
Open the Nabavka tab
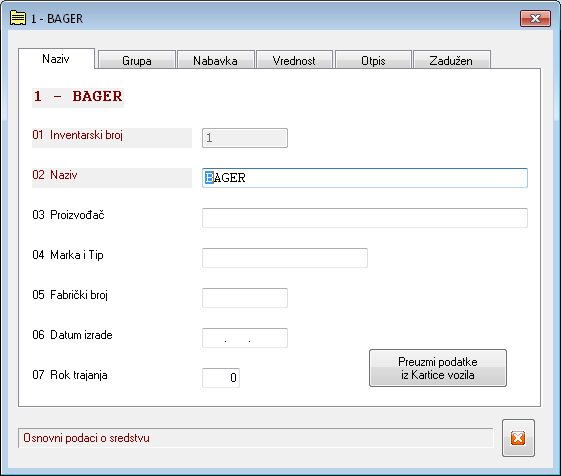click(x=215, y=60)
